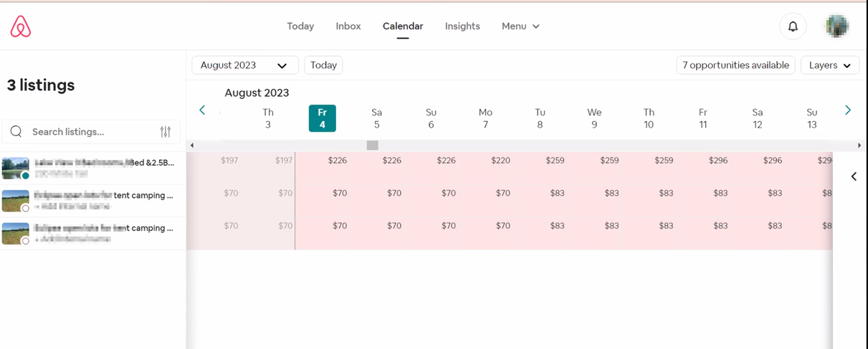
Task: Open the August 2023 month dropdown
Action: [x=244, y=65]
